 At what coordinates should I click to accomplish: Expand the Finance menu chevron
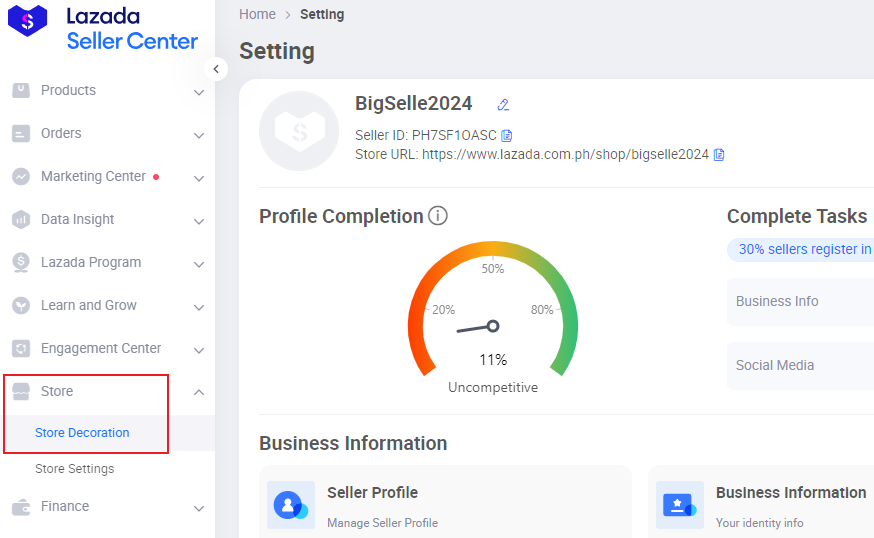[x=199, y=508]
